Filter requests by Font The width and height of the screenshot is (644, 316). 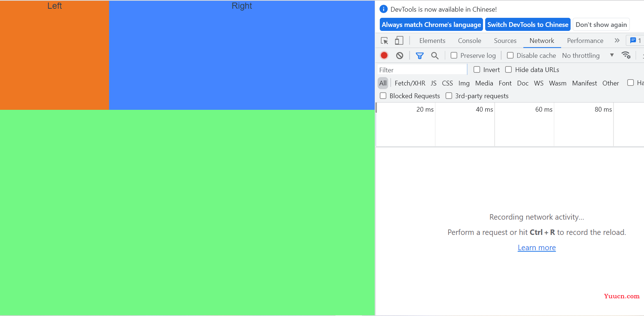tap(505, 83)
